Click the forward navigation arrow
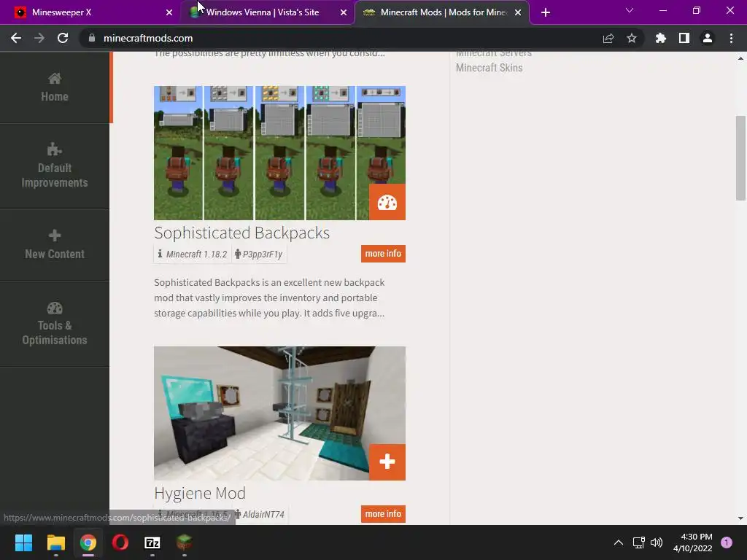Screen dimensions: 747x560 (x=39, y=38)
